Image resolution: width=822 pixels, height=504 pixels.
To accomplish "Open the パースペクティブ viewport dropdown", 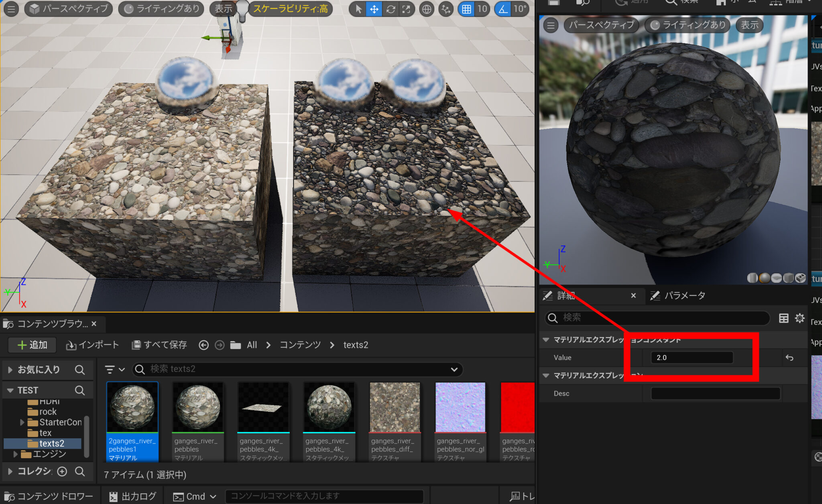I will click(67, 8).
